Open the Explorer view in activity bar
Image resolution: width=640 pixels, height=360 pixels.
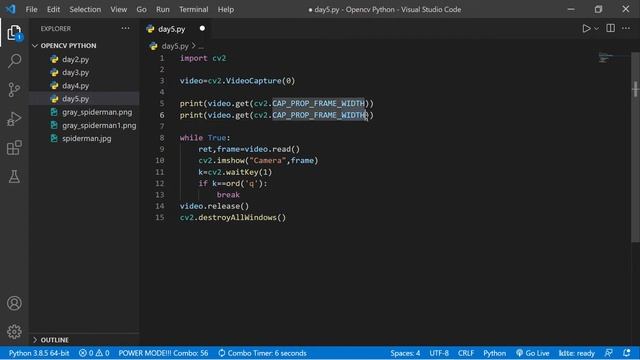tap(14, 33)
